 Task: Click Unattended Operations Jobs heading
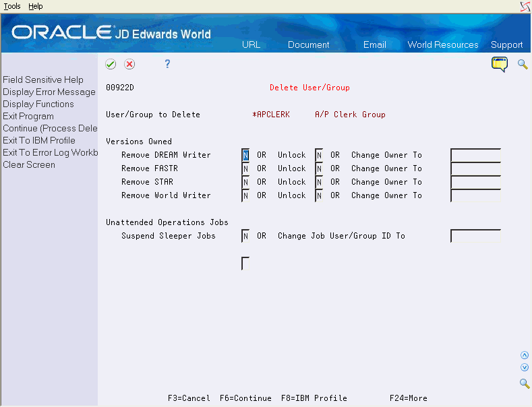coord(167,222)
